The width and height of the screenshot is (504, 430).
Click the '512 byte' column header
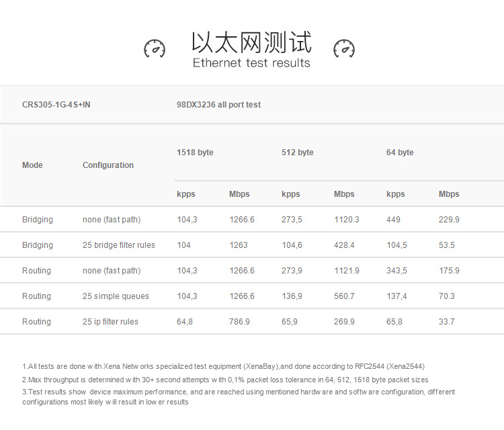297,153
